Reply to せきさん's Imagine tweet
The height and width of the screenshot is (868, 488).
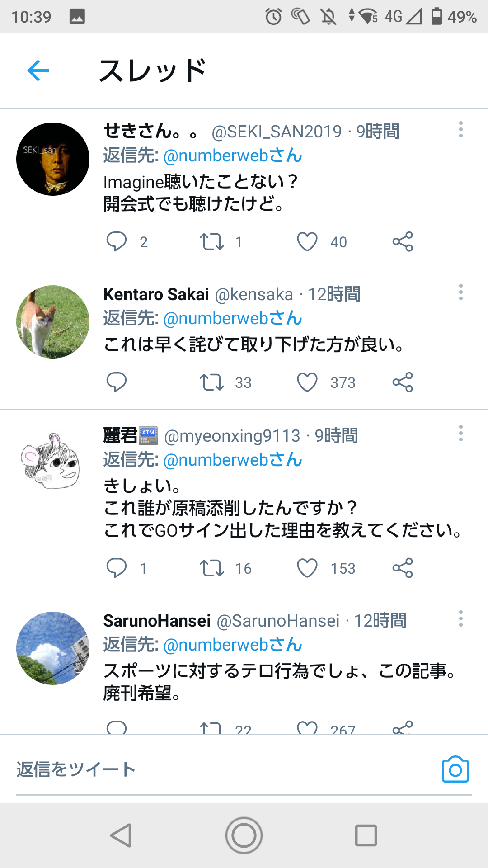tap(116, 241)
